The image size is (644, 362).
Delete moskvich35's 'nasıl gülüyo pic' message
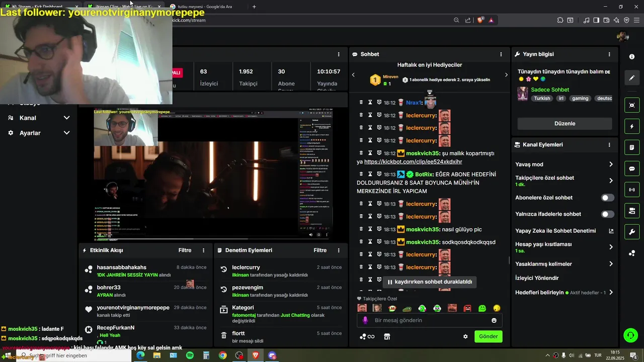361,229
